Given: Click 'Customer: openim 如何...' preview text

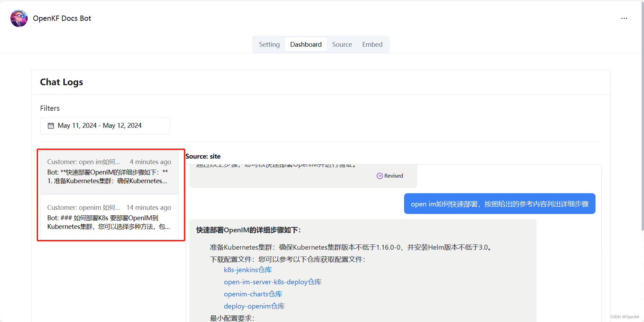Looking at the screenshot, I should tap(83, 207).
